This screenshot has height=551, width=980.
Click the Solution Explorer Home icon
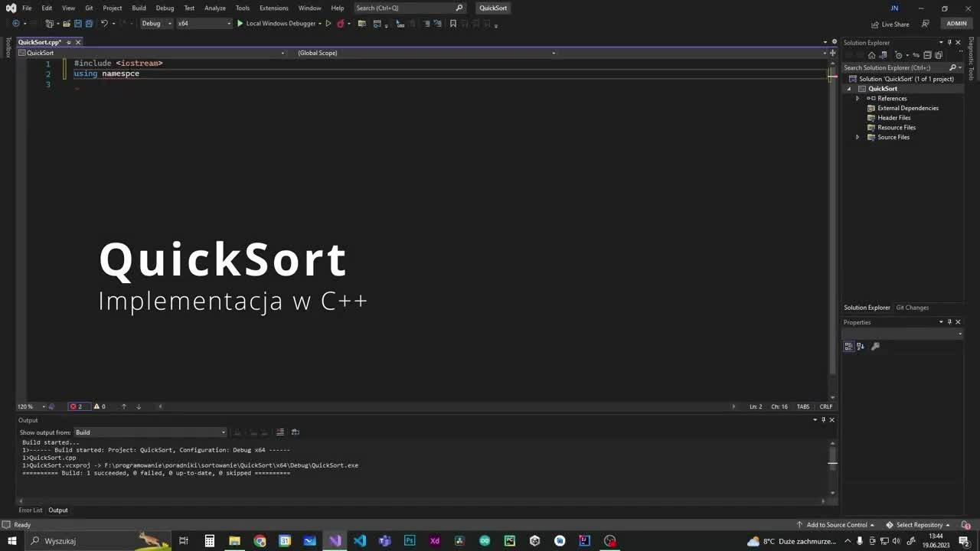[871, 55]
